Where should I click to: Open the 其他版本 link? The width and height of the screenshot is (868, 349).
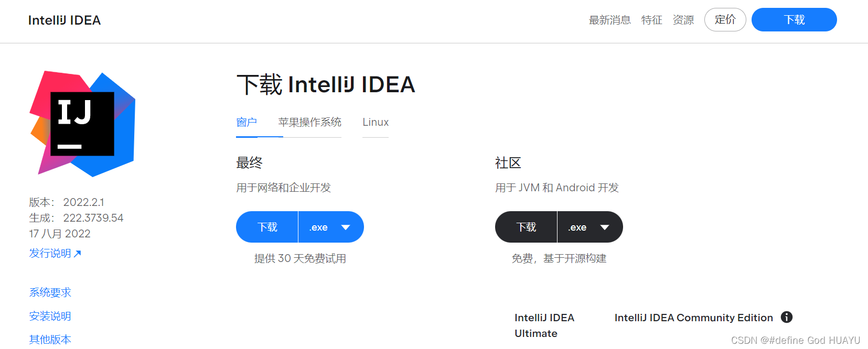tap(50, 340)
